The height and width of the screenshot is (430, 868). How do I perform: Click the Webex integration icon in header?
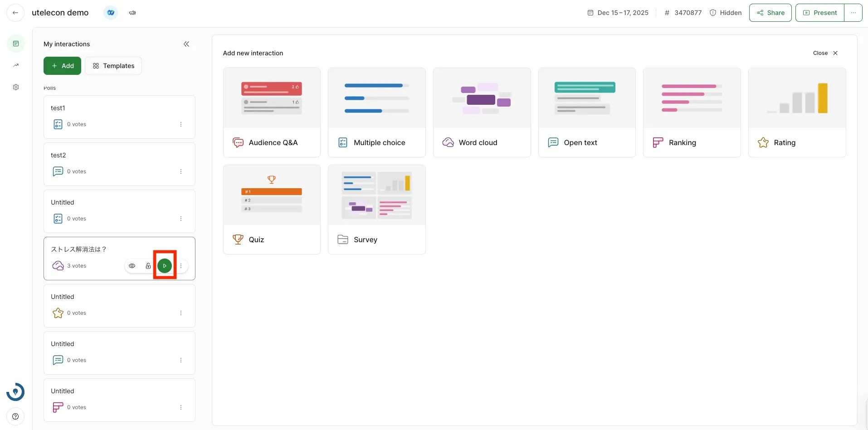tap(111, 13)
